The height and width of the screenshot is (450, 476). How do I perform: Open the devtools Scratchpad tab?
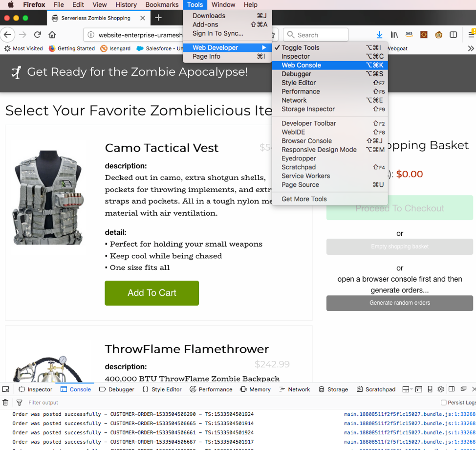[376, 389]
